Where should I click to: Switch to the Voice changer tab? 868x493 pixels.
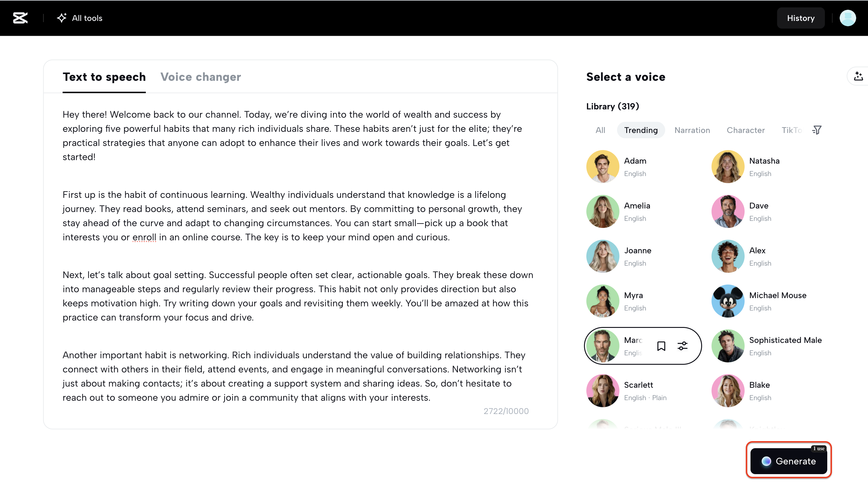click(x=201, y=77)
